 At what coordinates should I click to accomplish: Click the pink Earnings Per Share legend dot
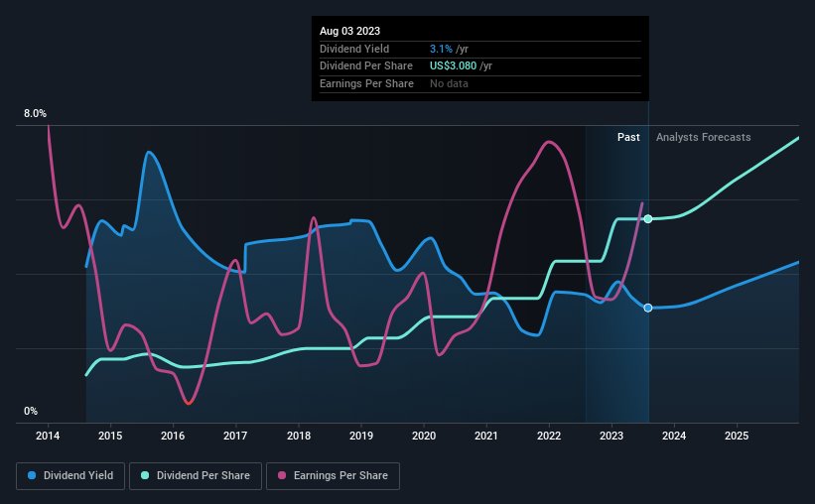click(282, 475)
